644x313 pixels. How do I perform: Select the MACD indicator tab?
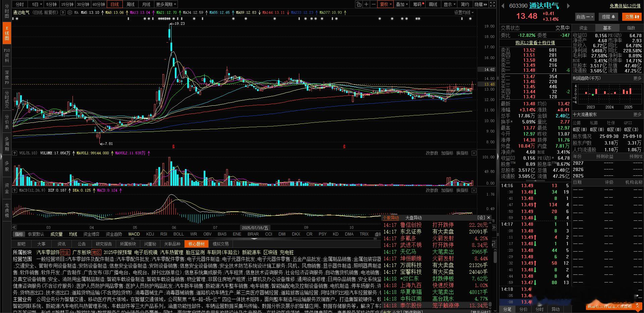134,234
